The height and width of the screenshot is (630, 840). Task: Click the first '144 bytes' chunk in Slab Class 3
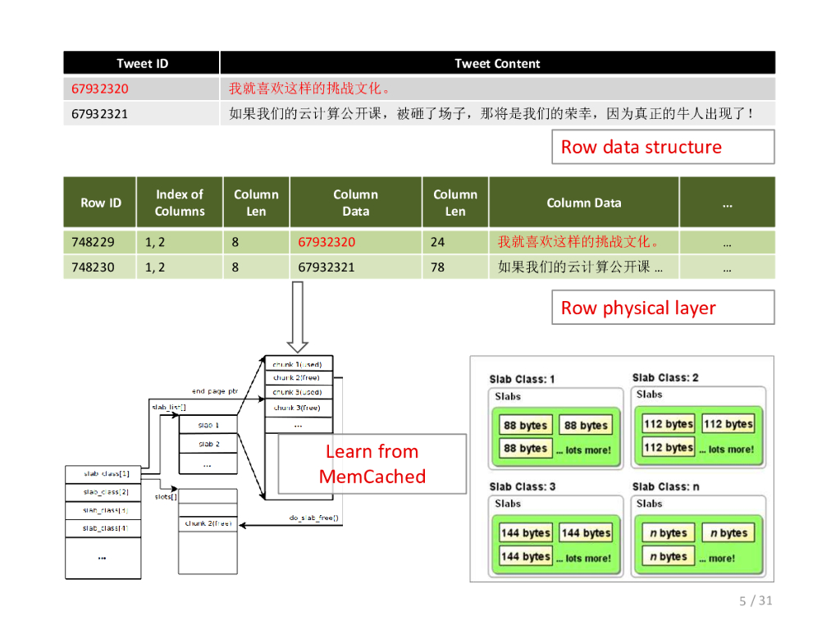[x=526, y=533]
